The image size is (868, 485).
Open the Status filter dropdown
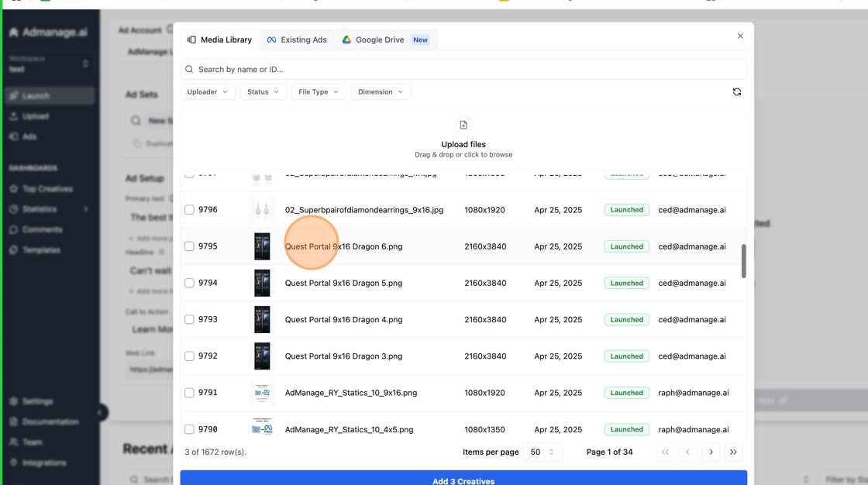[x=263, y=92]
